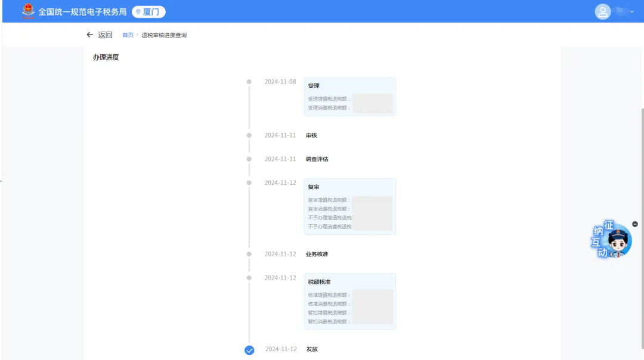644x360 pixels.
Task: Select the 审核 step timeline dot
Action: click(x=249, y=135)
